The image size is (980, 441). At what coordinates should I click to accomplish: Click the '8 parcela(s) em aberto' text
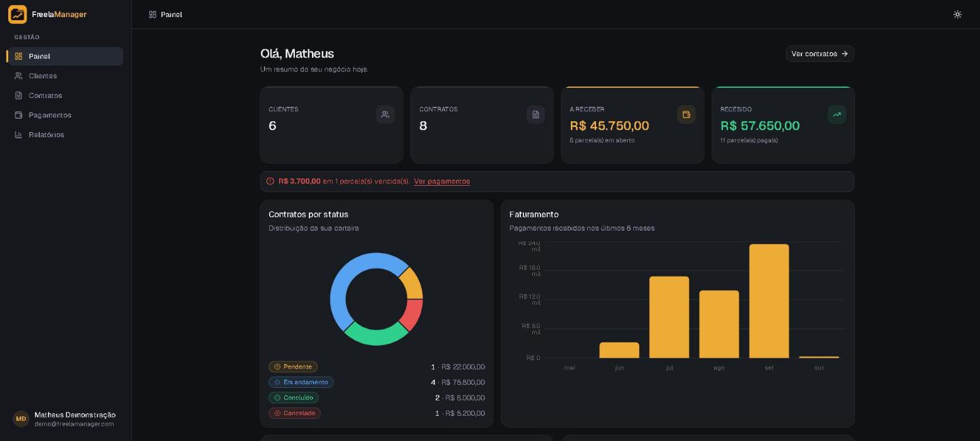pyautogui.click(x=602, y=140)
